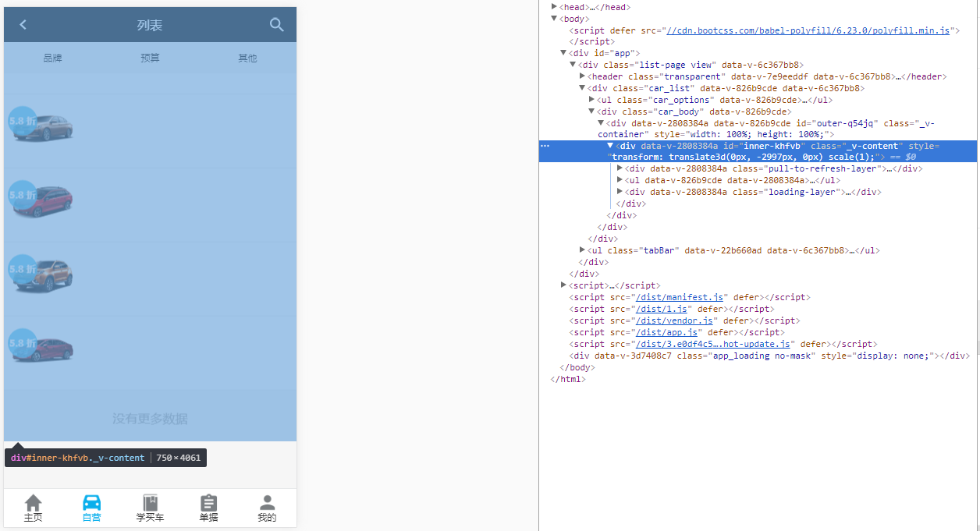Open search with the magnifier icon
980x531 pixels.
(277, 25)
